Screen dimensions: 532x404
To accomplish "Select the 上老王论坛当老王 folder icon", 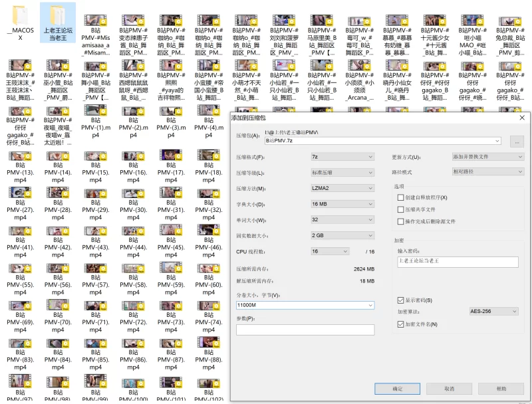I will click(x=58, y=15).
